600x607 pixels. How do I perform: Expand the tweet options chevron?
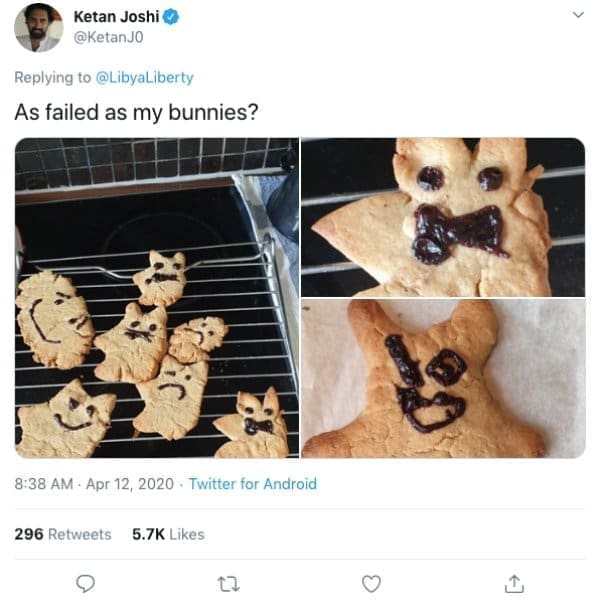click(x=578, y=16)
